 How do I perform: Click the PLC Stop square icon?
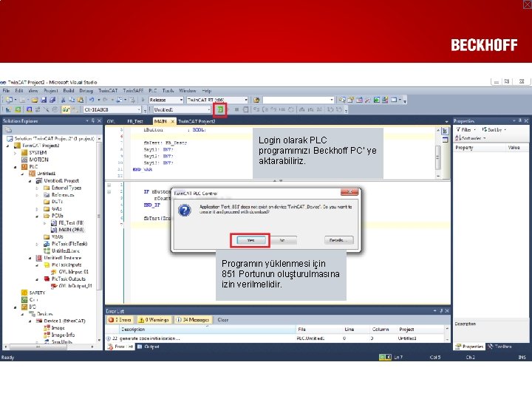tap(237, 109)
